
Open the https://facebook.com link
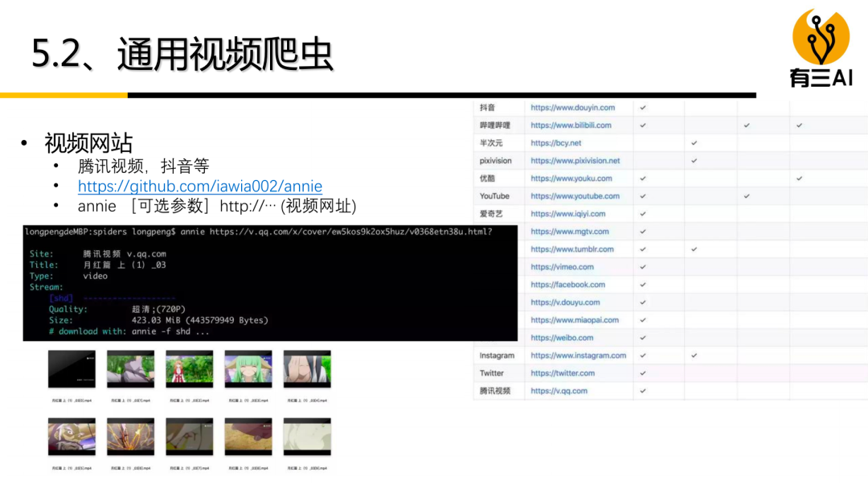click(568, 285)
